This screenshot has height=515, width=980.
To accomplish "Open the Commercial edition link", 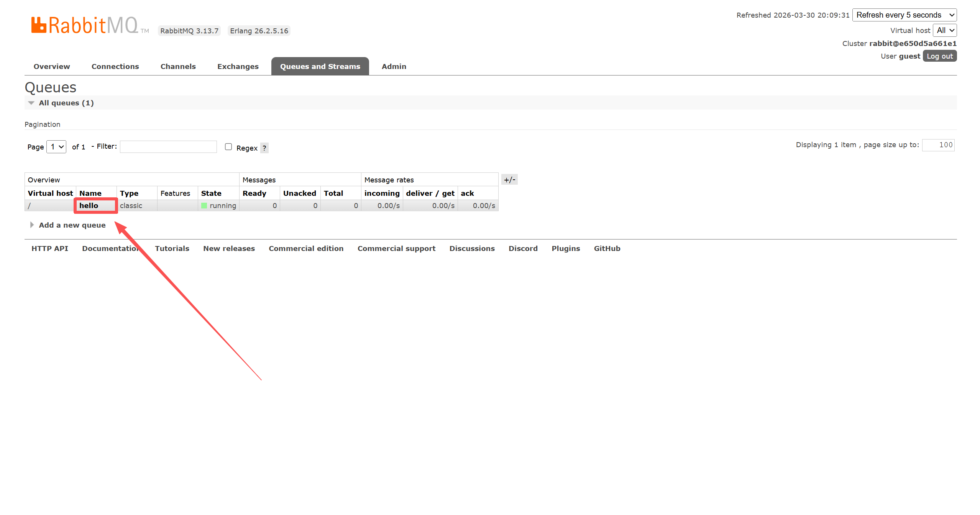I will (306, 248).
